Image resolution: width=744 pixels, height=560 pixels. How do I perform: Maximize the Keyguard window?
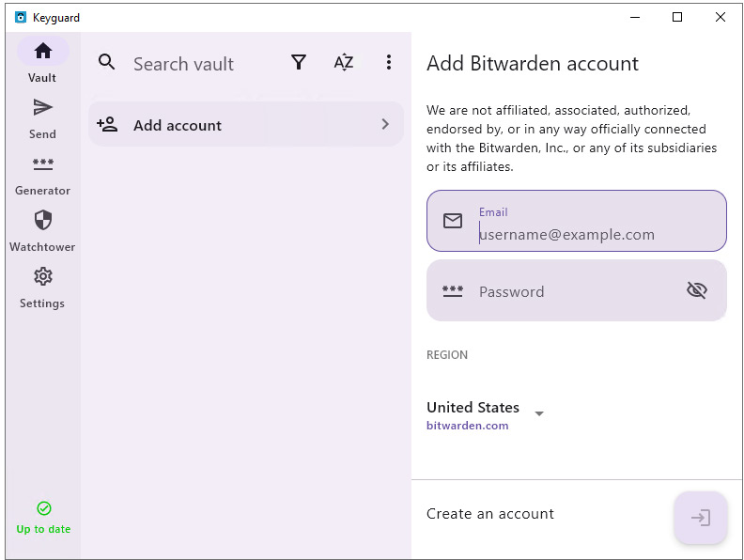coord(677,18)
